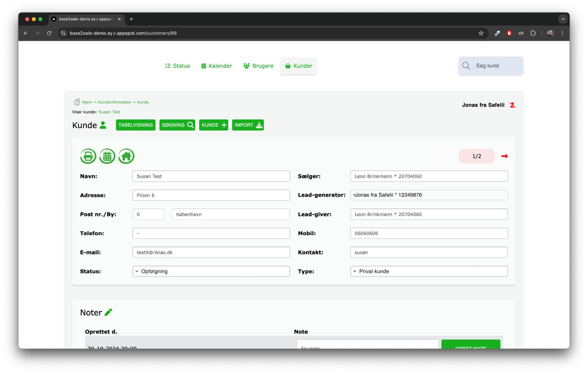Click the green printer icon
Screen dimensions: 588x373
[x=88, y=156]
